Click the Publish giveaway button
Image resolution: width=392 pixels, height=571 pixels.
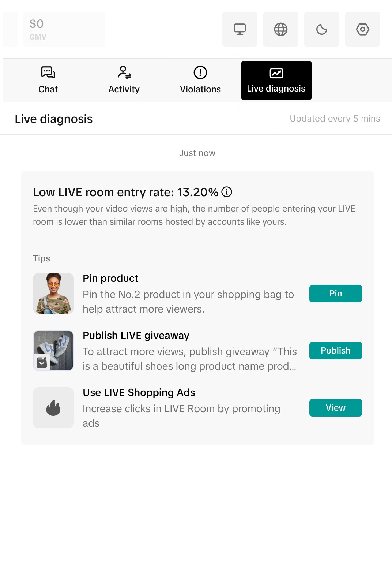(x=335, y=351)
